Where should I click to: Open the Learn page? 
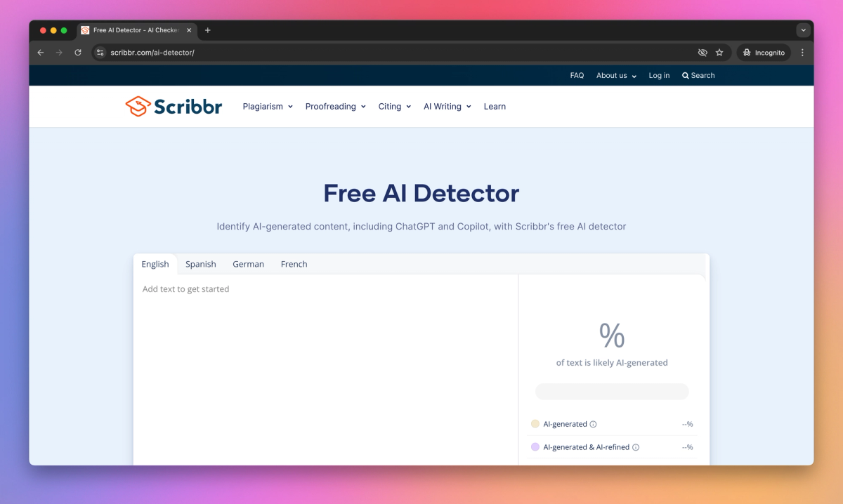(x=495, y=107)
